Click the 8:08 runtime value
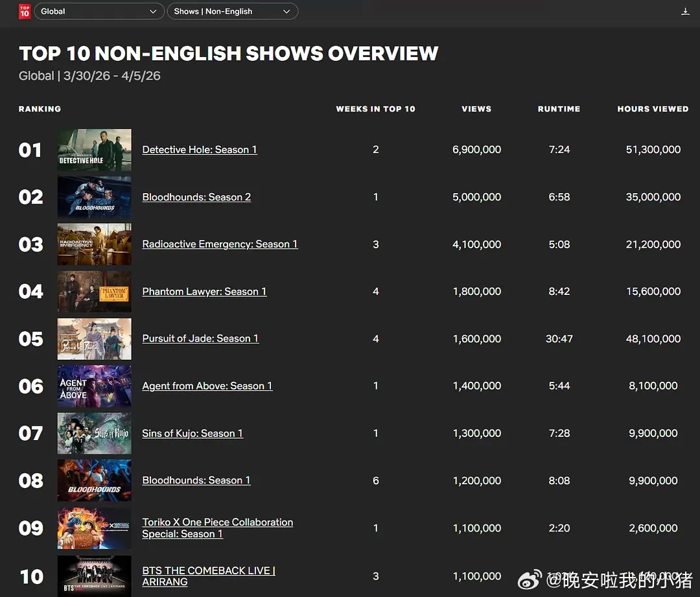The width and height of the screenshot is (700, 597). [559, 480]
